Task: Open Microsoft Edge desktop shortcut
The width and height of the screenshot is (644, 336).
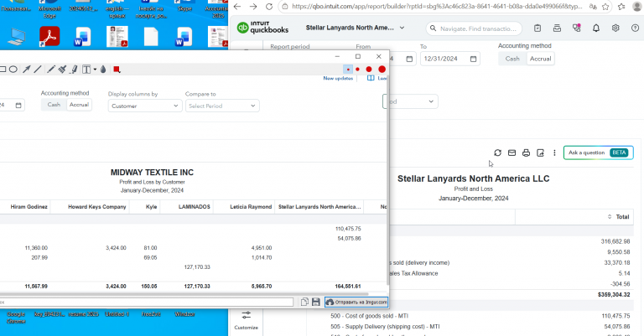Action: [49, 10]
